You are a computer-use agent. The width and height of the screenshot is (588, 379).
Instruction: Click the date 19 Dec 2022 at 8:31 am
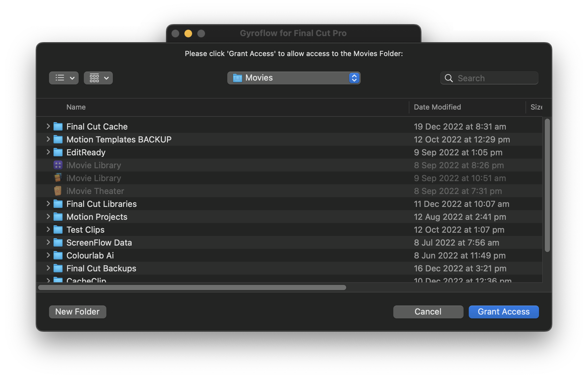(460, 127)
